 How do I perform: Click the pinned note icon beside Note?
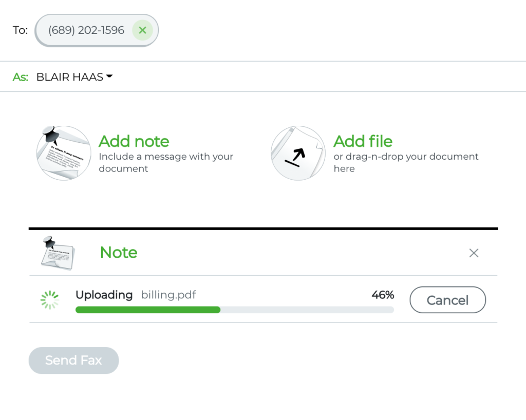(58, 253)
